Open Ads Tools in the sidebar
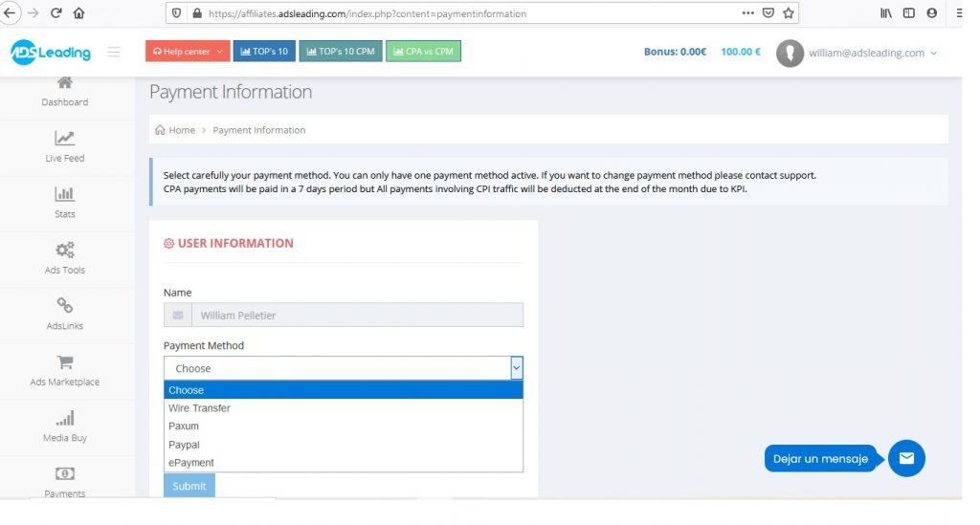Screen dimensions: 980x525 (65, 258)
